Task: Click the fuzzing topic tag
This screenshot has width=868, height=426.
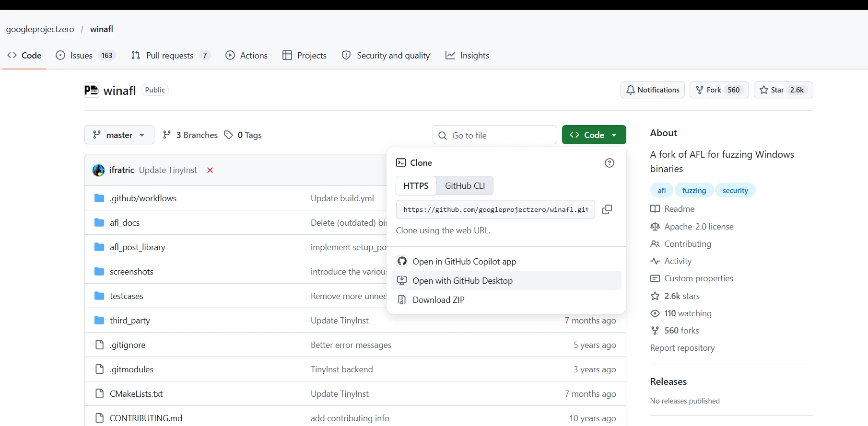Action: [694, 190]
